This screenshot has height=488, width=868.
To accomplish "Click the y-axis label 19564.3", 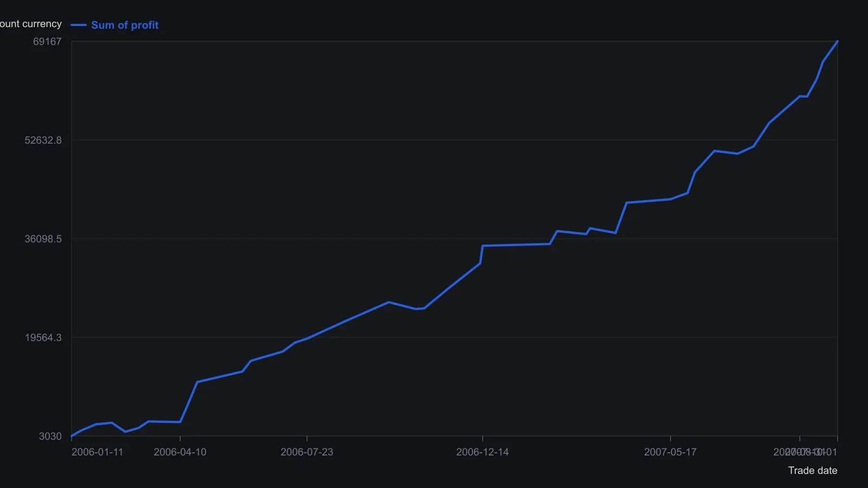I will 43,337.
